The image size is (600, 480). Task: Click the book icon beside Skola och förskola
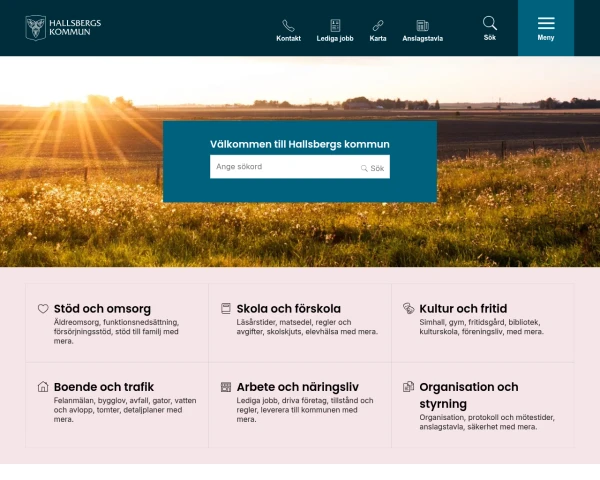coord(226,309)
